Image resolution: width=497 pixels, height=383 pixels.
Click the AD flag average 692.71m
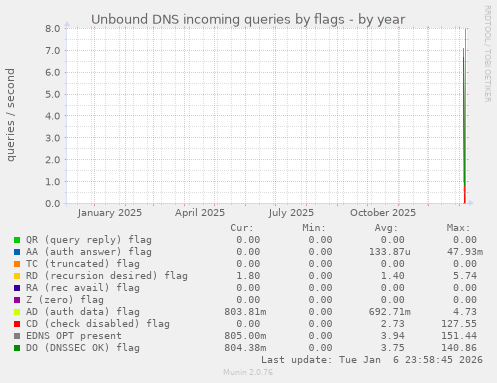(x=390, y=312)
